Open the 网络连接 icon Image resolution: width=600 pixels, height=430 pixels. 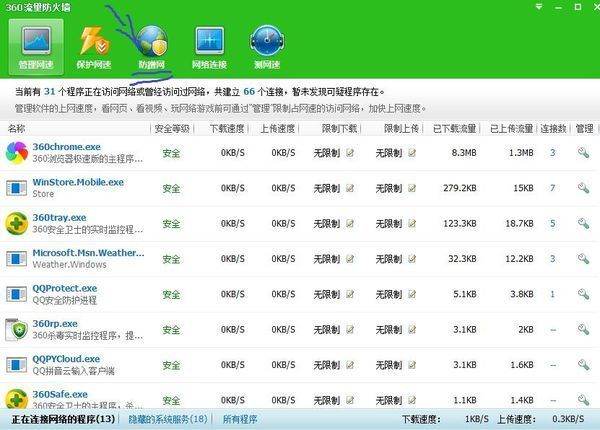pyautogui.click(x=210, y=45)
